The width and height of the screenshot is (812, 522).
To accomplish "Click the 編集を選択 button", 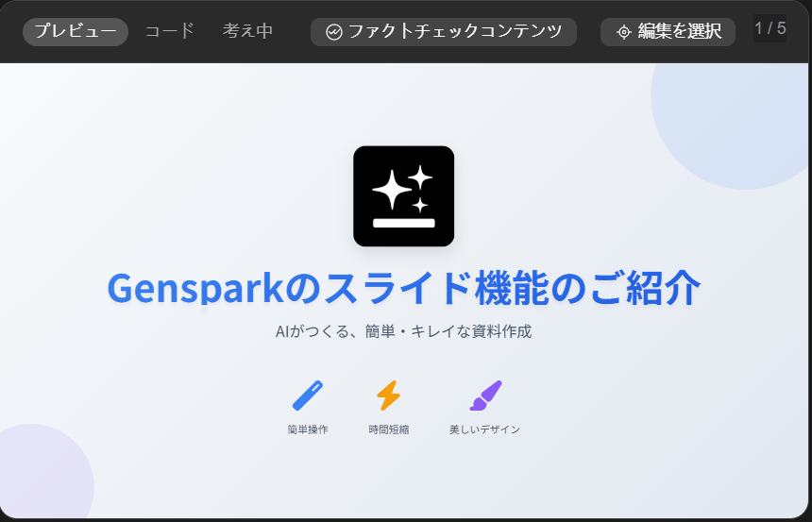I will pyautogui.click(x=668, y=32).
